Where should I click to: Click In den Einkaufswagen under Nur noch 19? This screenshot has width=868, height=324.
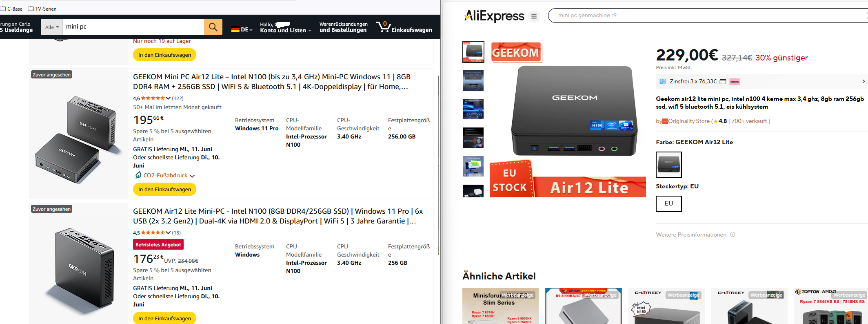tap(164, 55)
